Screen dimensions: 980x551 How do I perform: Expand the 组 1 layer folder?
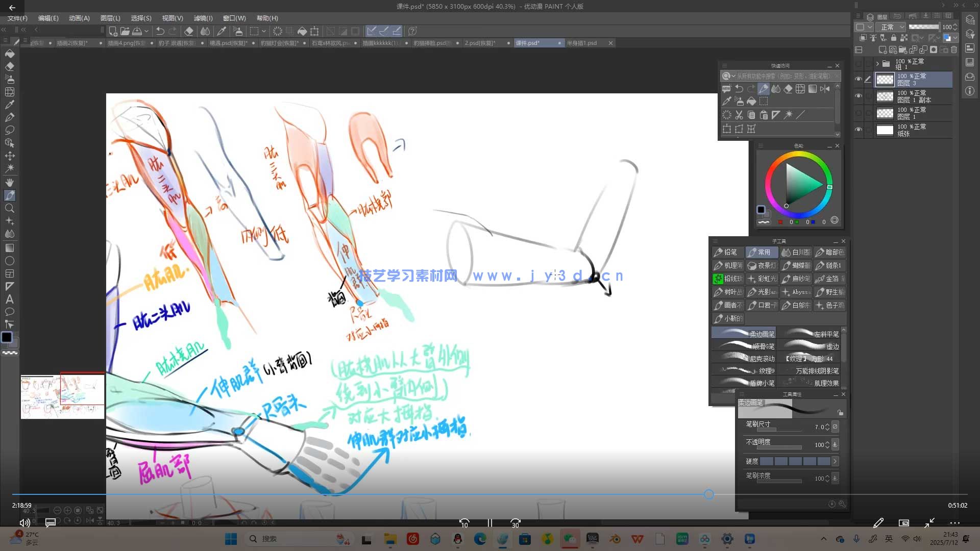click(877, 64)
